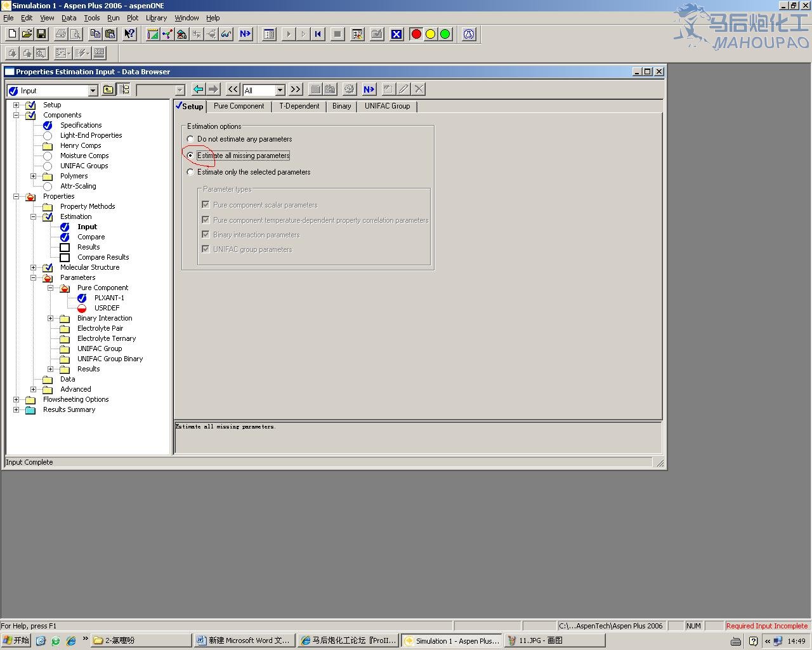Click the components molecule icon in toolbar
The image size is (812, 650).
coord(167,34)
